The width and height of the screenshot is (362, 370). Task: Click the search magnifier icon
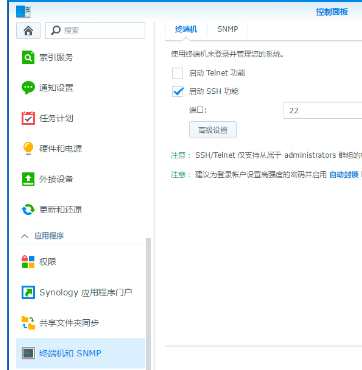click(56, 31)
